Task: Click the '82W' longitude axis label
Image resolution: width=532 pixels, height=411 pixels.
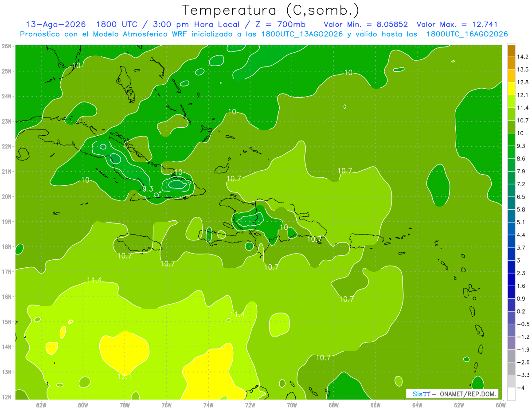Action: coord(41,405)
